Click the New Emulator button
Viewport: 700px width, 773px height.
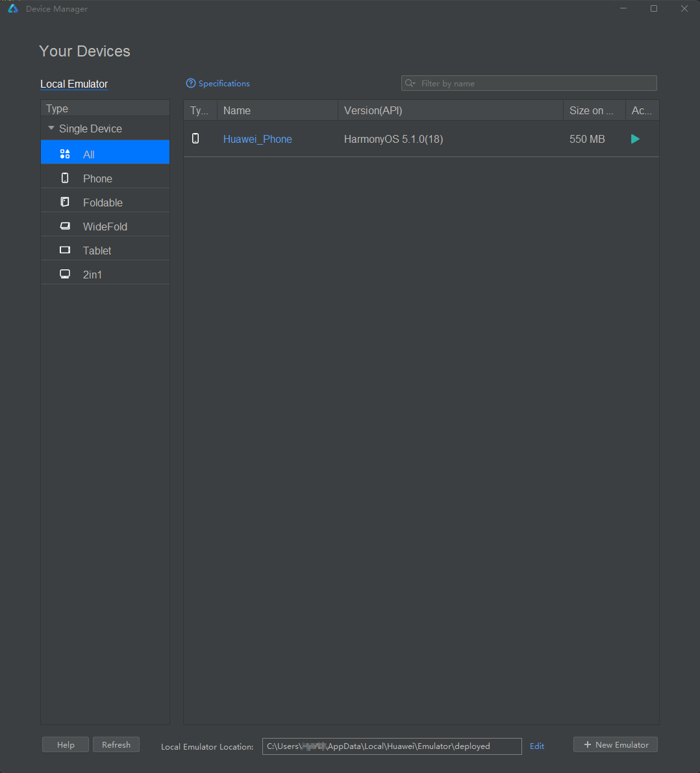pyautogui.click(x=616, y=745)
